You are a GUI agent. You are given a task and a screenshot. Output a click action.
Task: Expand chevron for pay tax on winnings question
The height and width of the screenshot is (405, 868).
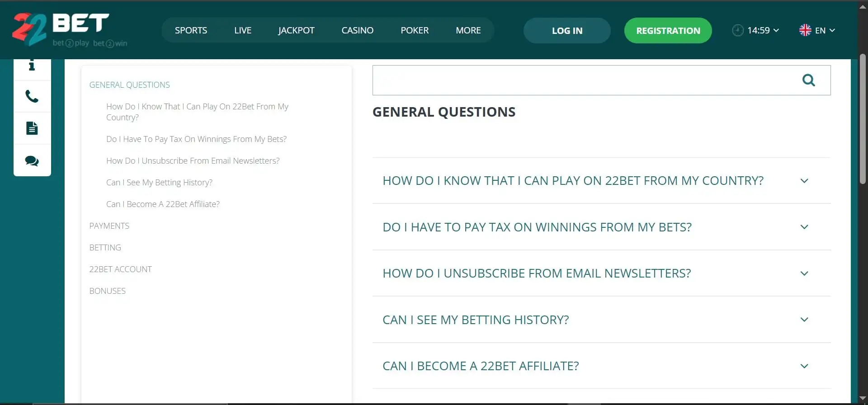coord(804,227)
